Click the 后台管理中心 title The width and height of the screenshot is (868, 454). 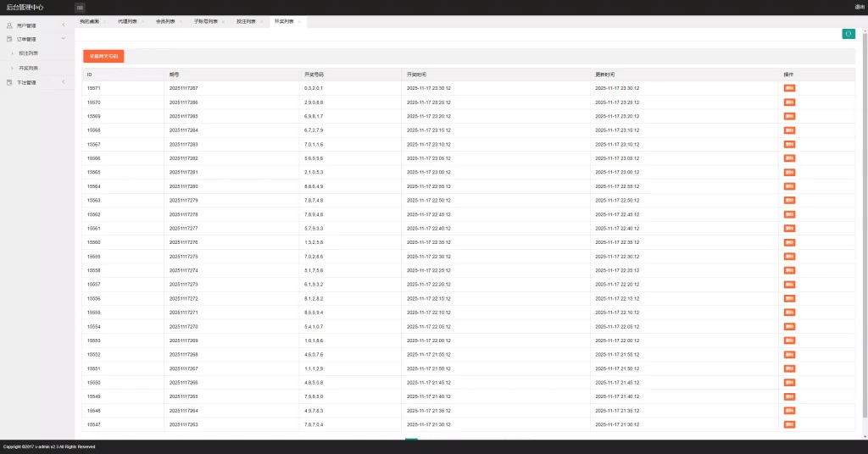25,7
